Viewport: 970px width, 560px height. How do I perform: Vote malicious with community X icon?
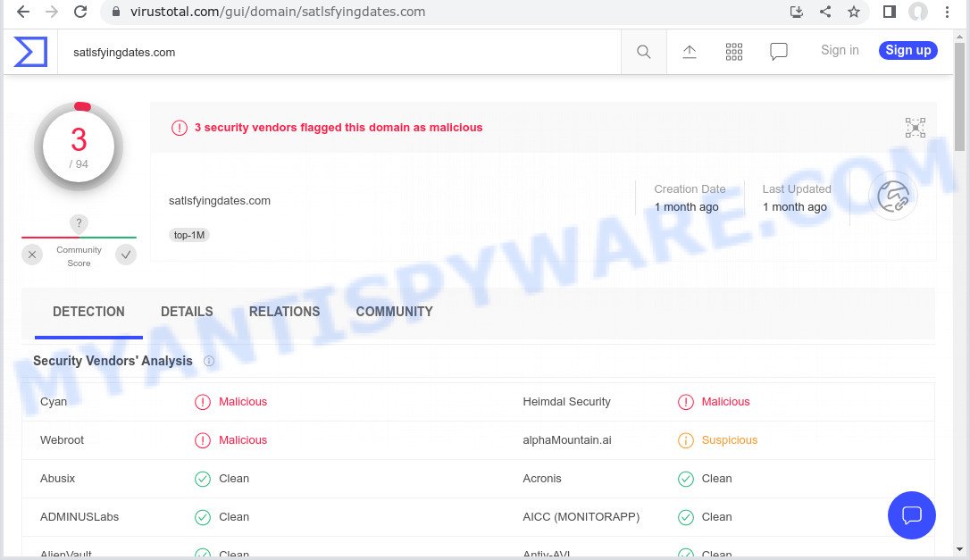click(x=32, y=255)
